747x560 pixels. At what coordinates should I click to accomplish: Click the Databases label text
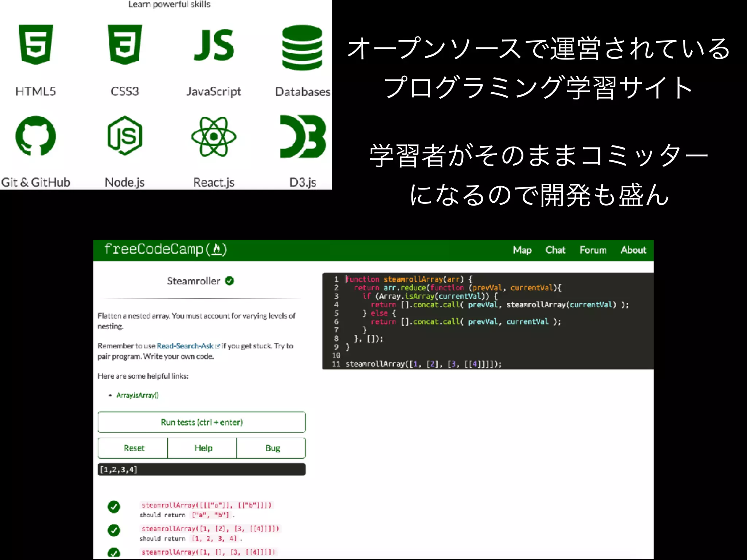(303, 92)
